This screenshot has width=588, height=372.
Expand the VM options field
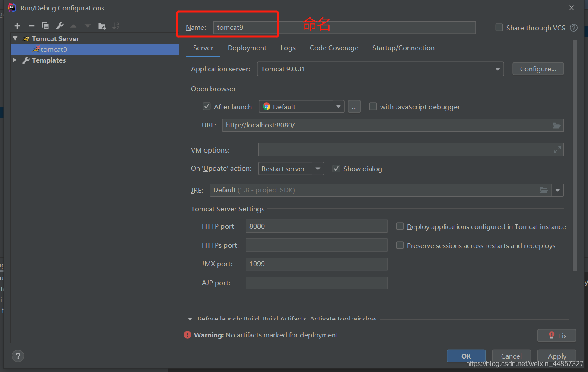coord(557,150)
